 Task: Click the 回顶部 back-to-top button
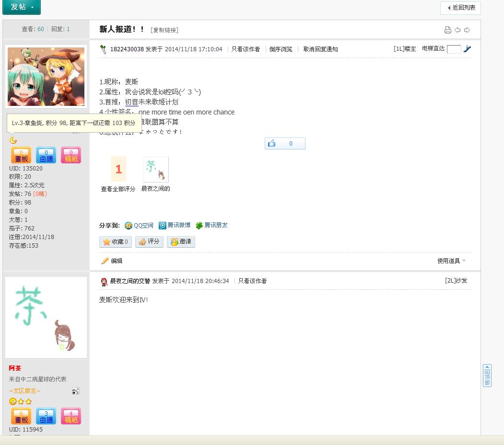pyautogui.click(x=487, y=376)
